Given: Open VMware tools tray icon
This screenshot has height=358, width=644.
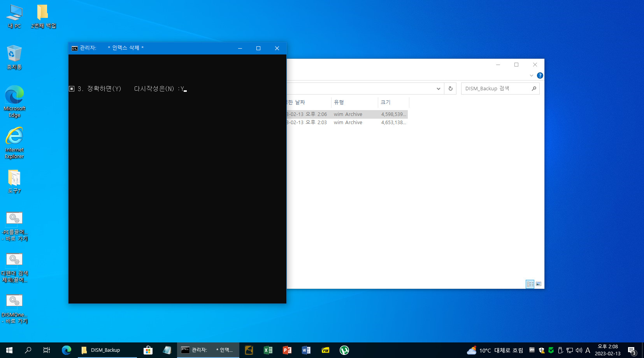Looking at the screenshot, I should click(532, 350).
